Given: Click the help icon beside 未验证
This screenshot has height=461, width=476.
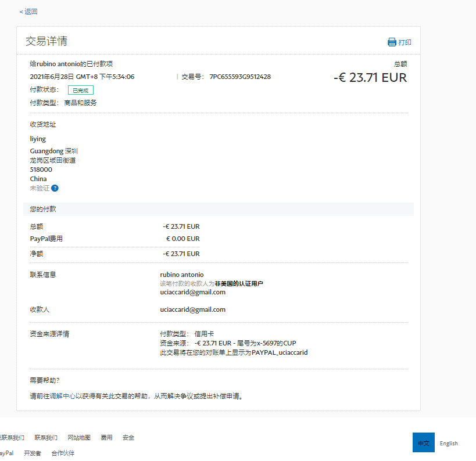Looking at the screenshot, I should pyautogui.click(x=55, y=188).
